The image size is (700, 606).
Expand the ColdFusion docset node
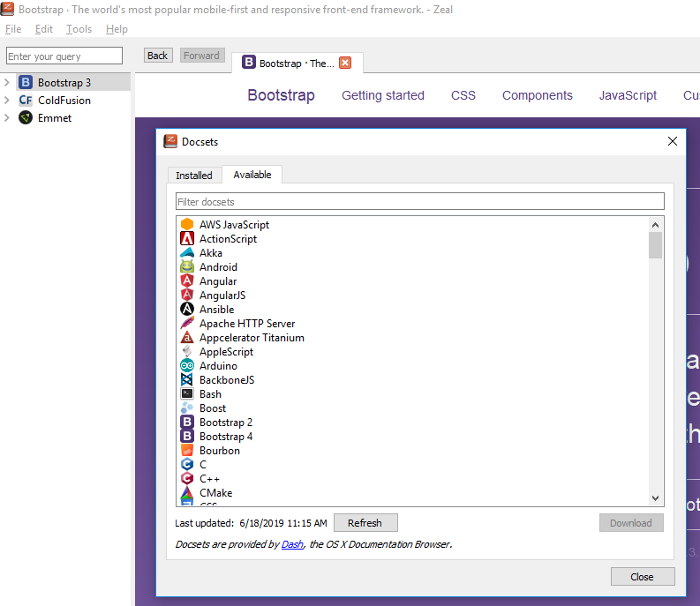pyautogui.click(x=7, y=101)
